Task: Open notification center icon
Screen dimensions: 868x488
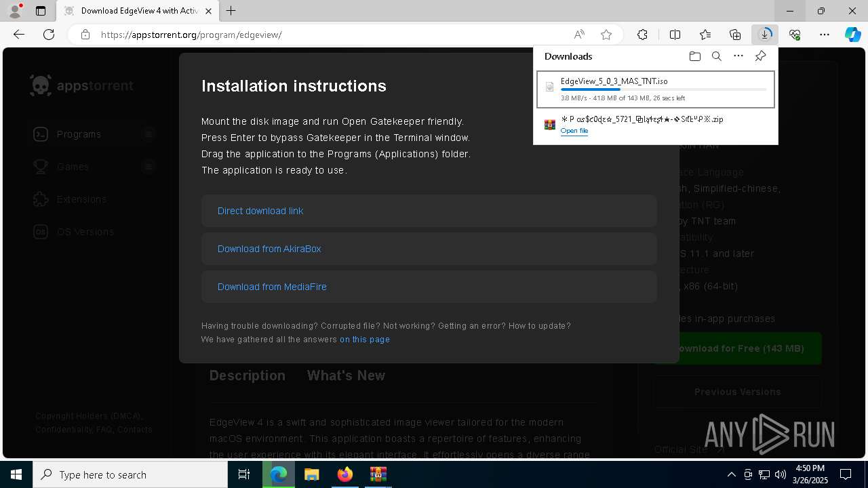Action: (846, 474)
